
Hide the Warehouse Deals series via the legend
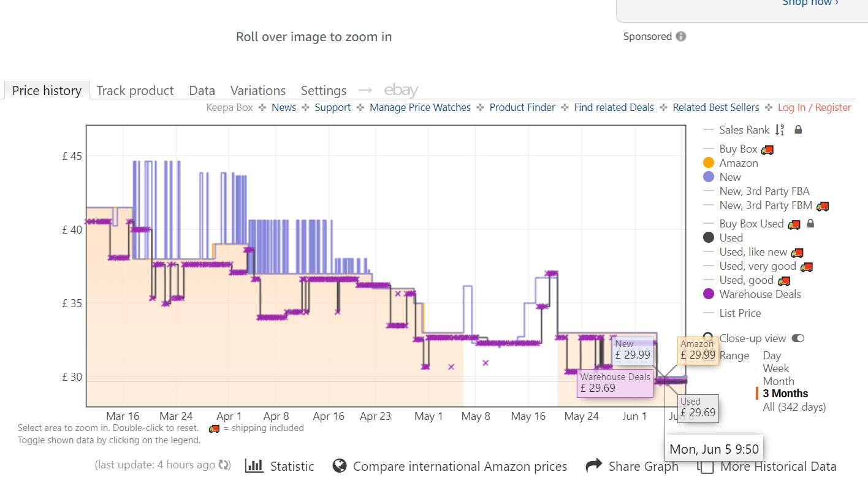point(761,294)
